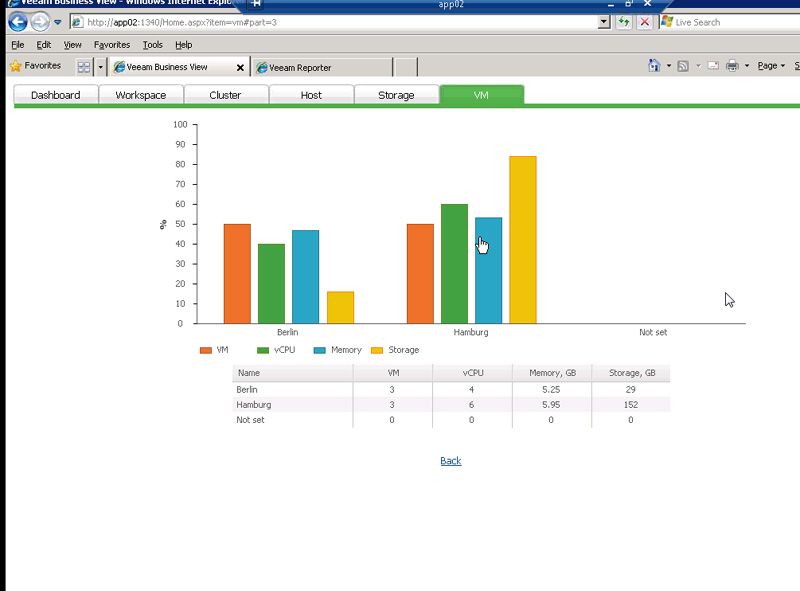This screenshot has height=591, width=800.
Task: Click the Quick Tabs grid icon
Action: (x=84, y=67)
